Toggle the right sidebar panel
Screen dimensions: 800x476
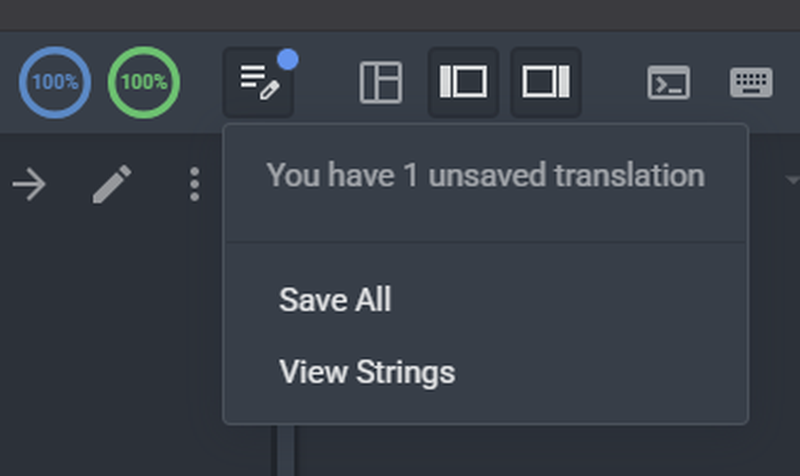(546, 83)
